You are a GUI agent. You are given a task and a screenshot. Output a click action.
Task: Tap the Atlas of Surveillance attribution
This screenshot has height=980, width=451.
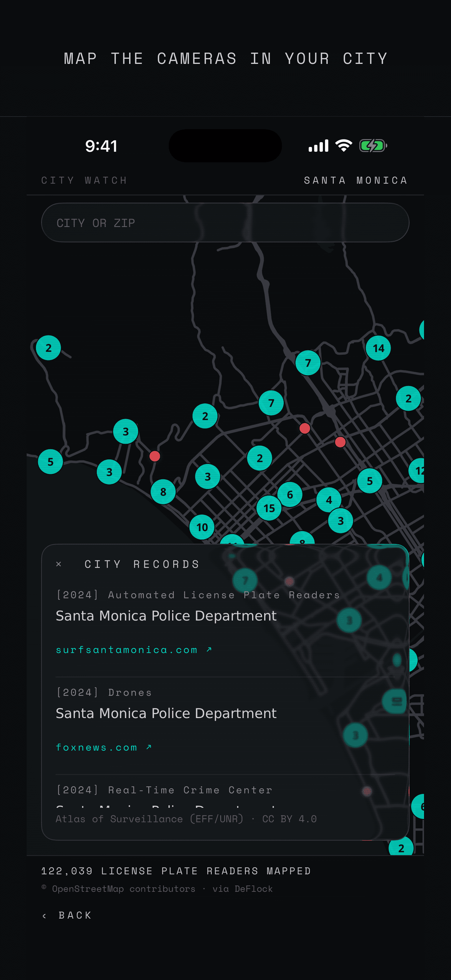coord(186,819)
